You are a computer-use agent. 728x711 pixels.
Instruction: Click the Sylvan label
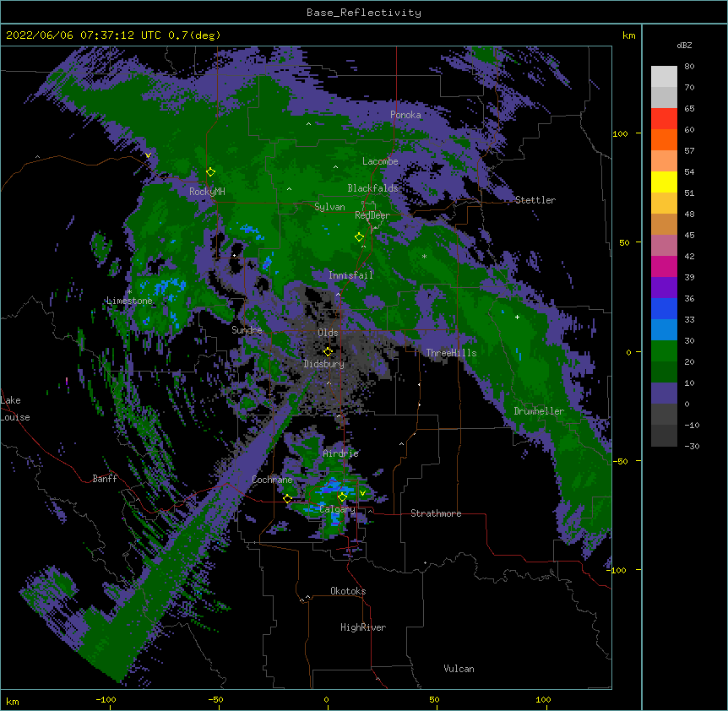click(329, 207)
